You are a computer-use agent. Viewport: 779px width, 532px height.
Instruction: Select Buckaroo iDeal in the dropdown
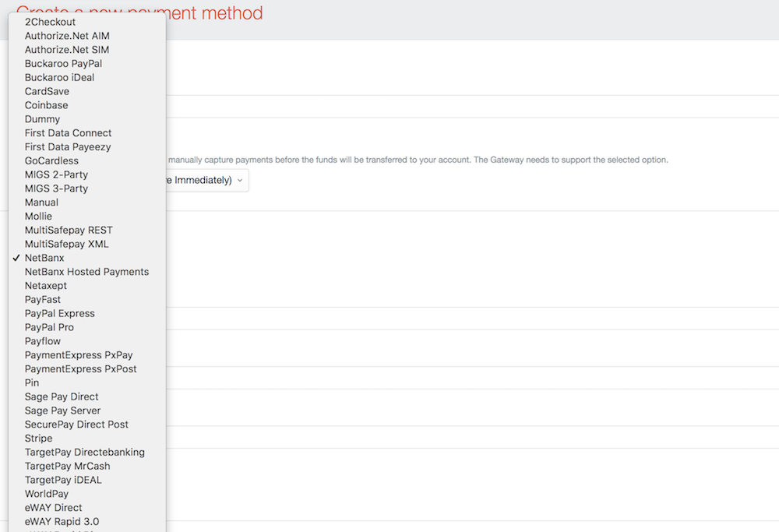pyautogui.click(x=87, y=77)
